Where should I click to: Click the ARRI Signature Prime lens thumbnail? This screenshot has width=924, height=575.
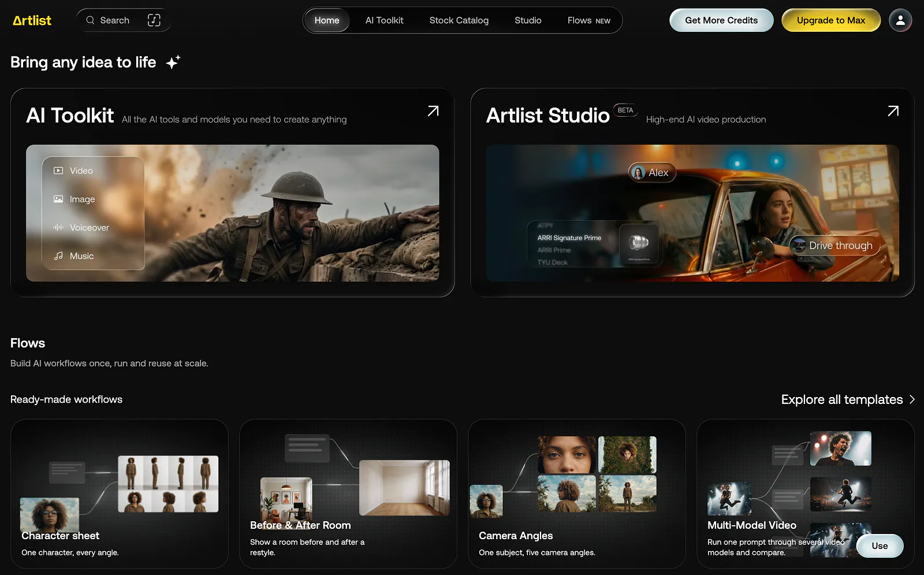coord(639,243)
